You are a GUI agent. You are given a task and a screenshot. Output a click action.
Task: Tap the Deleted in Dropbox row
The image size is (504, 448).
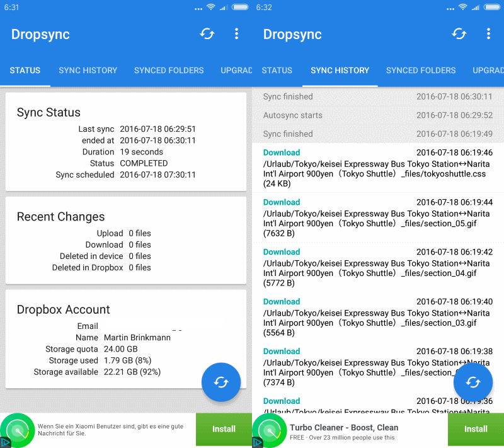(101, 268)
